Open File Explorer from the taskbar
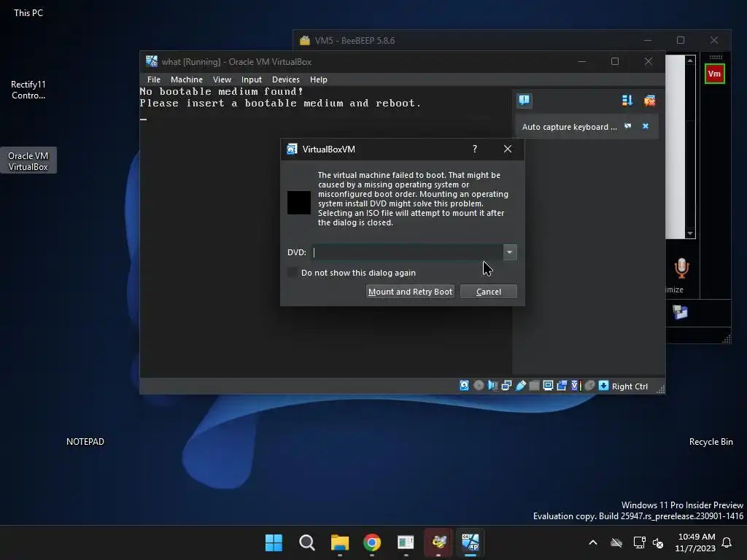Viewport: 747px width, 560px height. 340,542
